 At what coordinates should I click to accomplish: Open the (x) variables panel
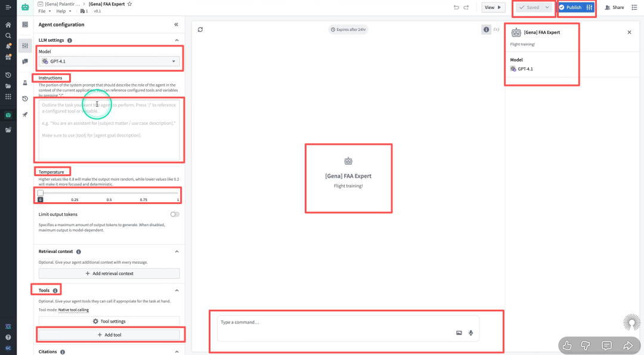tap(497, 30)
